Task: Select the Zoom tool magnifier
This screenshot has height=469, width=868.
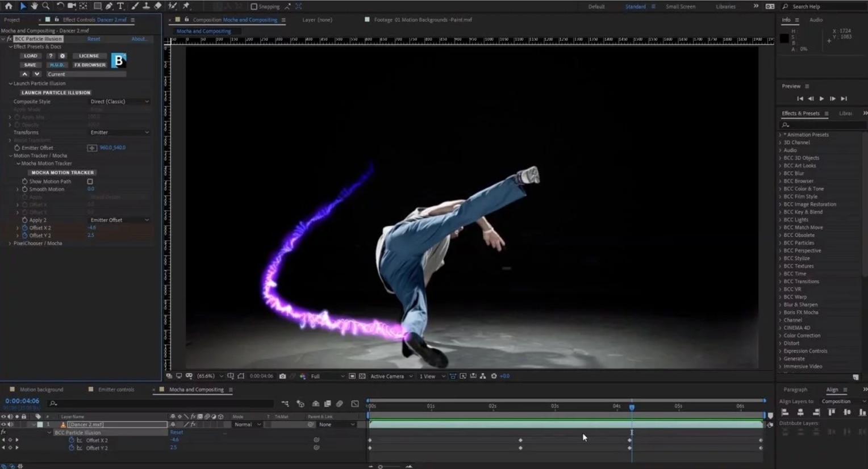Action: [x=46, y=6]
